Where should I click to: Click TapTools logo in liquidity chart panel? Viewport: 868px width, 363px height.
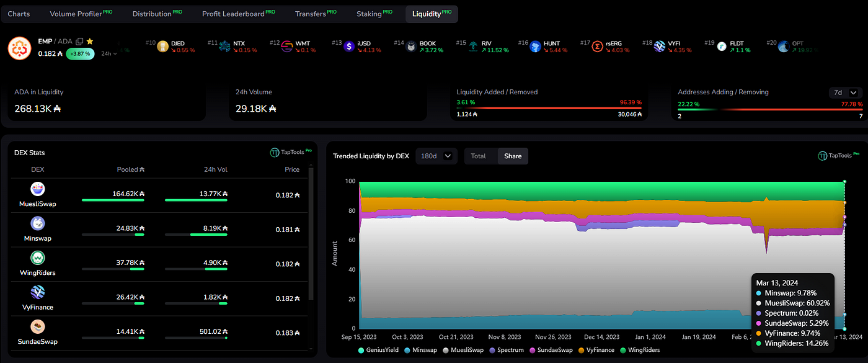(839, 156)
